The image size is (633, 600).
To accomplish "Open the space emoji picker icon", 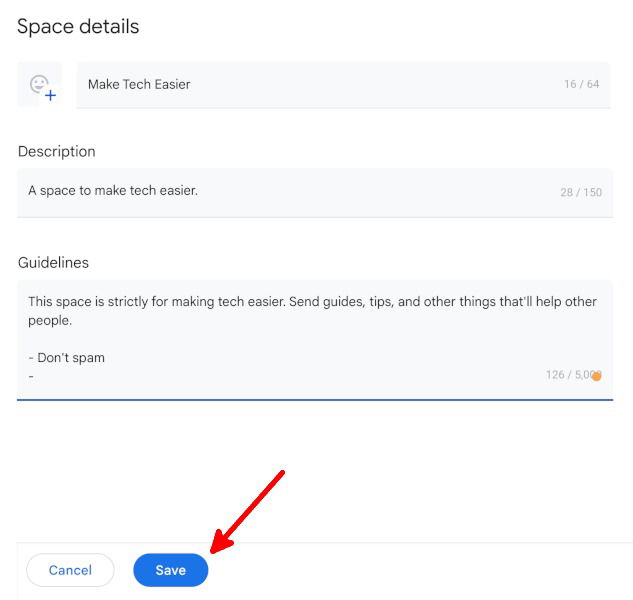I will point(39,85).
